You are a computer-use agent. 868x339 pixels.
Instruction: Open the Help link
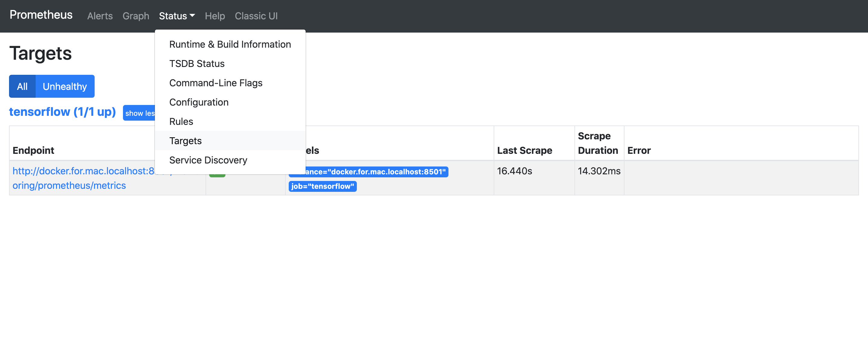(215, 16)
